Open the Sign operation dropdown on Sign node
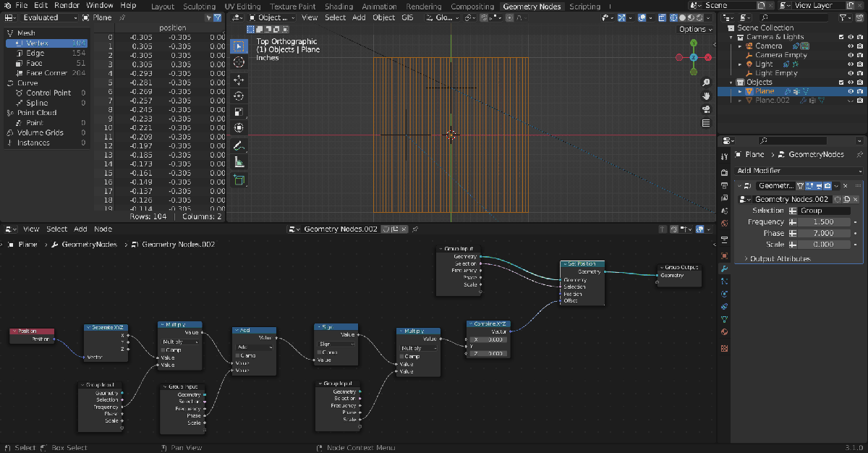Screen dimensions: 868x453 [x=338, y=344]
